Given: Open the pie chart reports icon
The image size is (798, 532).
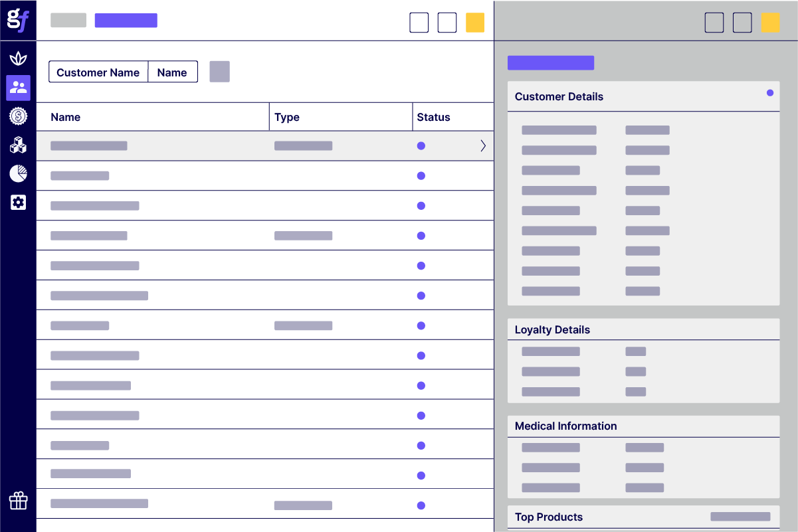Looking at the screenshot, I should pos(18,173).
